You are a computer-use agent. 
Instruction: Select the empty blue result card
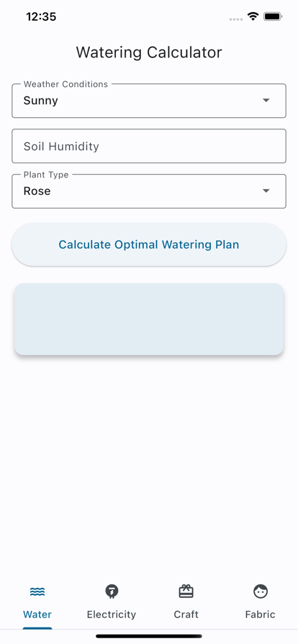[x=149, y=318]
